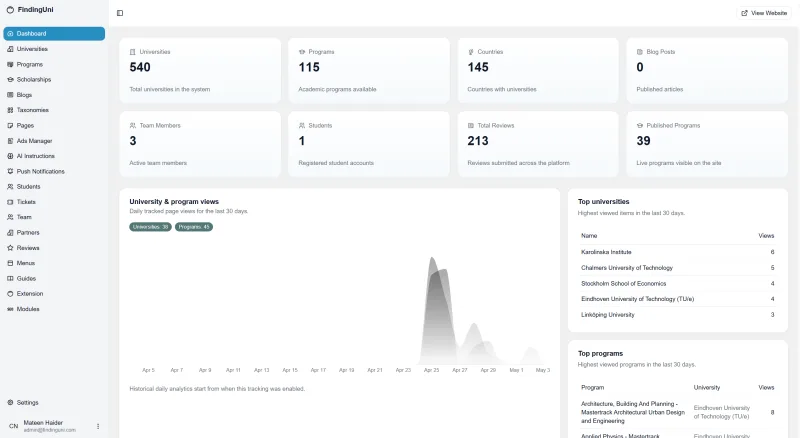The image size is (800, 438).
Task: Select Taxonomies in the sidebar
Action: point(54,110)
